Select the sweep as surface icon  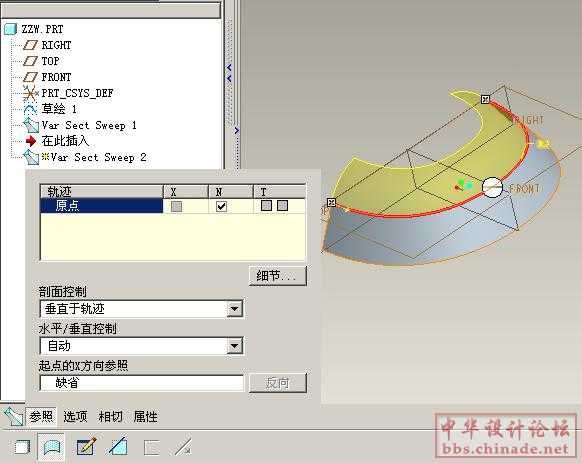pos(52,447)
